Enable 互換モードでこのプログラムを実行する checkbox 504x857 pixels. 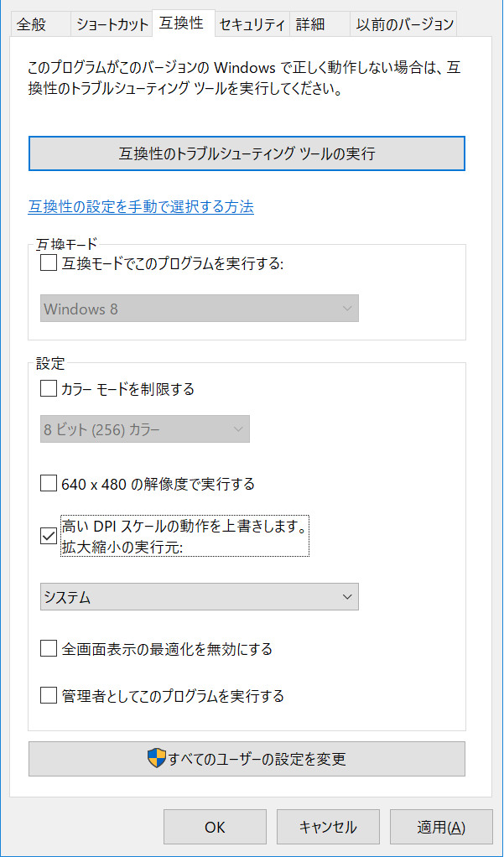(x=48, y=263)
